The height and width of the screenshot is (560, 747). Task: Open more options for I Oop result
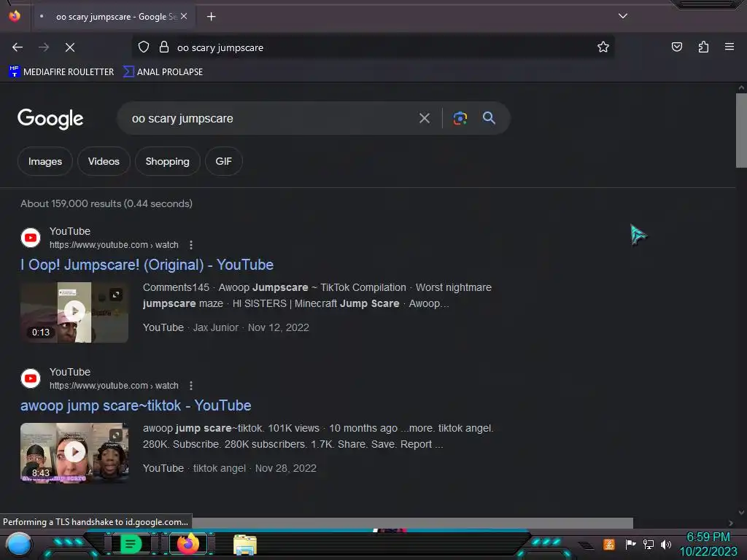tap(191, 245)
